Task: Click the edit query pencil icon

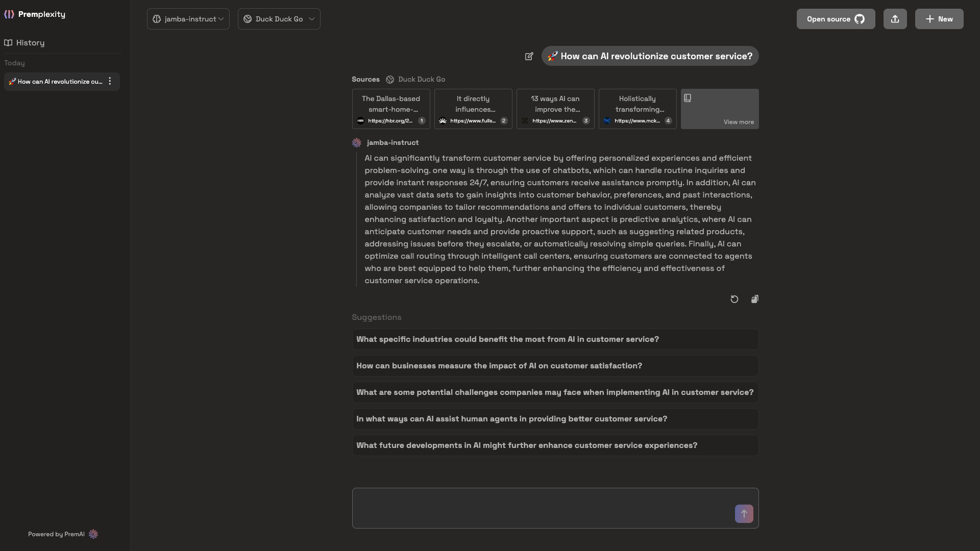Action: [x=529, y=56]
